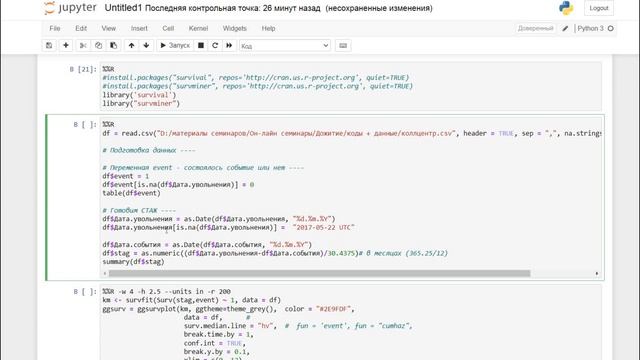Interrupt the kernel stop icon

pos(201,45)
